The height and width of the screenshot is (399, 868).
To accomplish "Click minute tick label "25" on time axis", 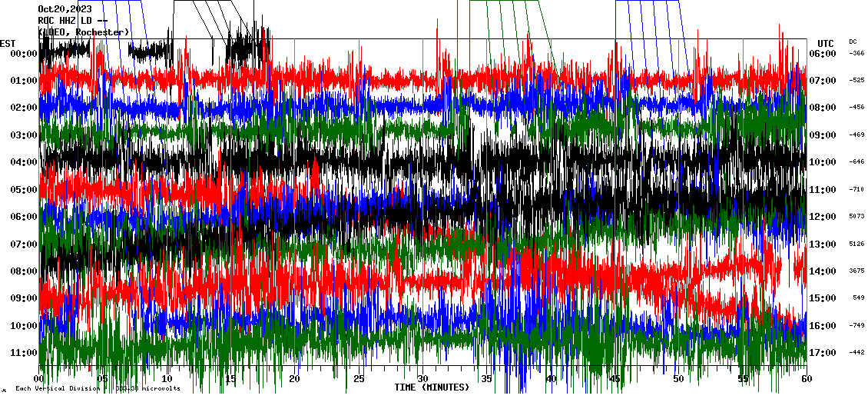I will [x=359, y=379].
